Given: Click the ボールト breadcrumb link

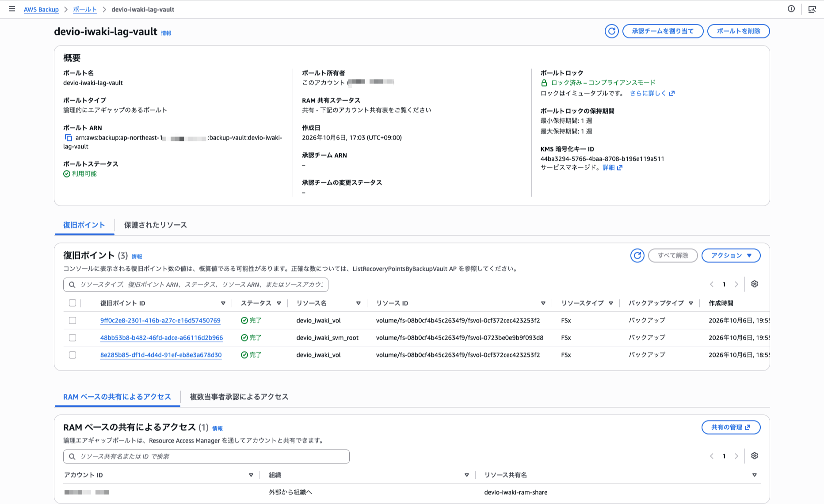Looking at the screenshot, I should (85, 9).
